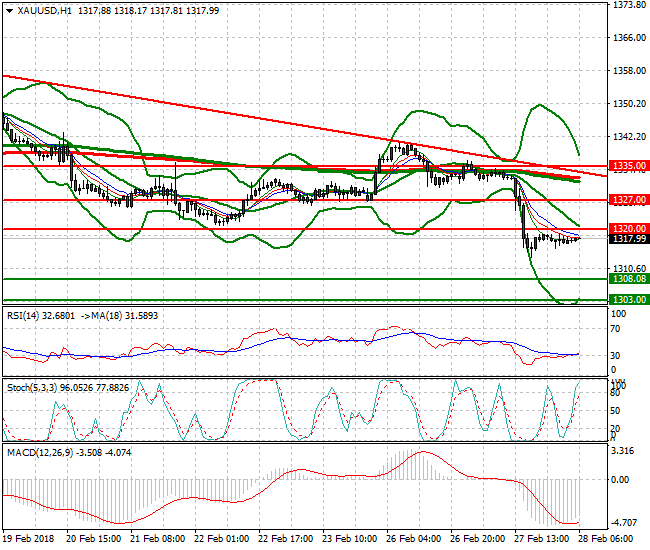650x550 pixels.
Task: Click the green 1303.00 price tag
Action: [x=628, y=300]
